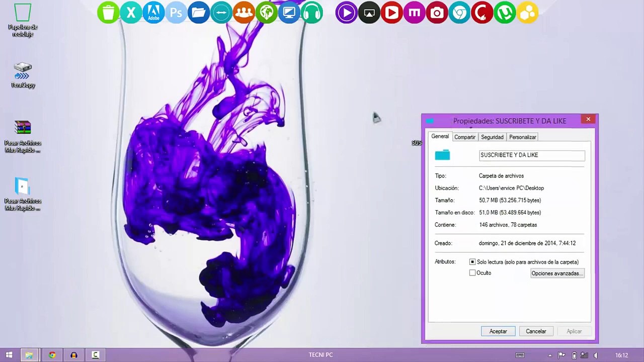
Task: Click the Cancelar button
Action: click(536, 331)
